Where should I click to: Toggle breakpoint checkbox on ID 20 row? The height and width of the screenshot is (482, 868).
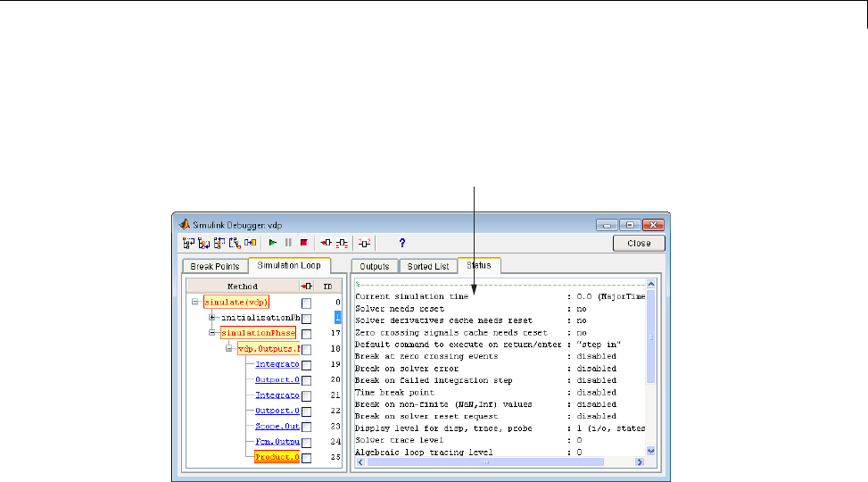pos(306,380)
